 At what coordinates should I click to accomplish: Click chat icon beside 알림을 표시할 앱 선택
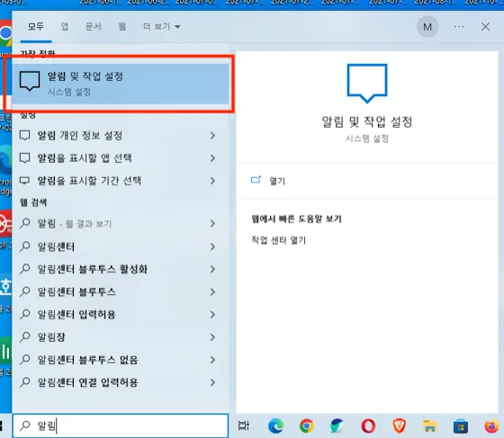25,158
